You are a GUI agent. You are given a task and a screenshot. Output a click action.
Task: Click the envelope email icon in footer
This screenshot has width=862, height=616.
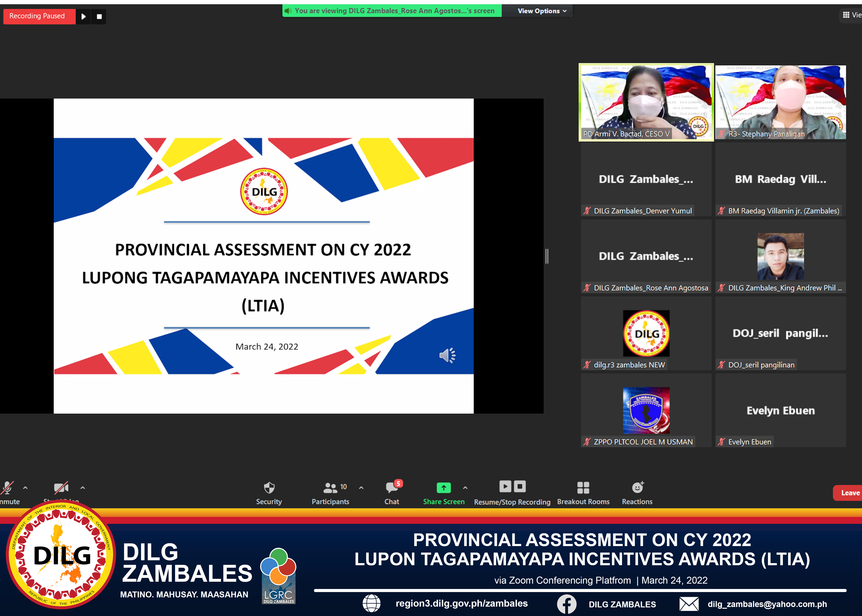click(689, 604)
